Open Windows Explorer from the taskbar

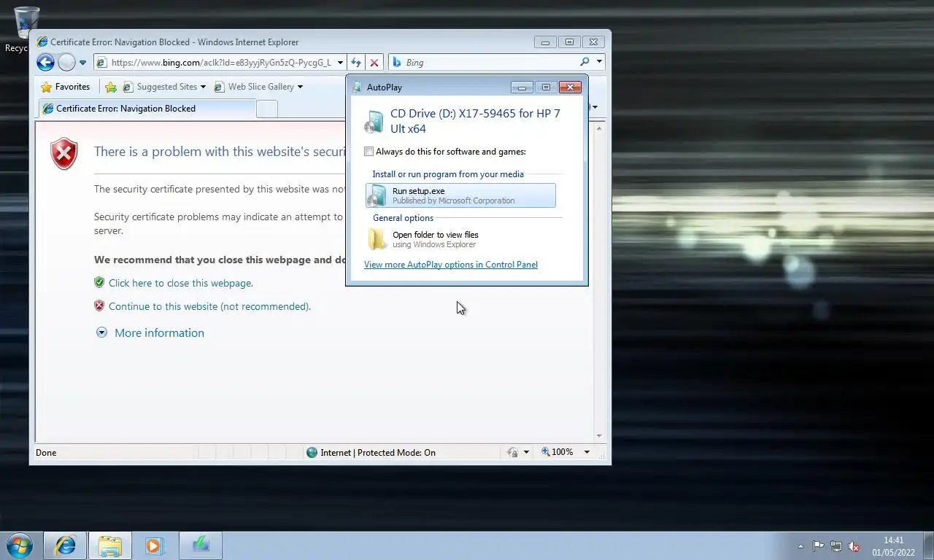coord(110,545)
